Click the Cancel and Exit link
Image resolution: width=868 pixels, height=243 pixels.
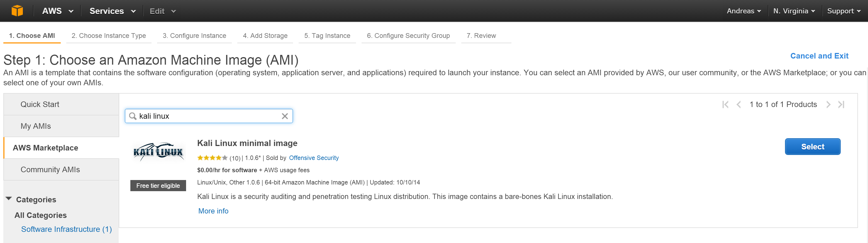click(819, 56)
